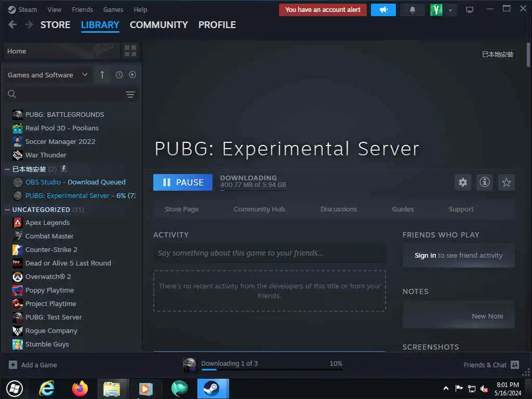Viewport: 532px width, 399px height.
Task: Open the notifications bell
Action: coord(412,10)
